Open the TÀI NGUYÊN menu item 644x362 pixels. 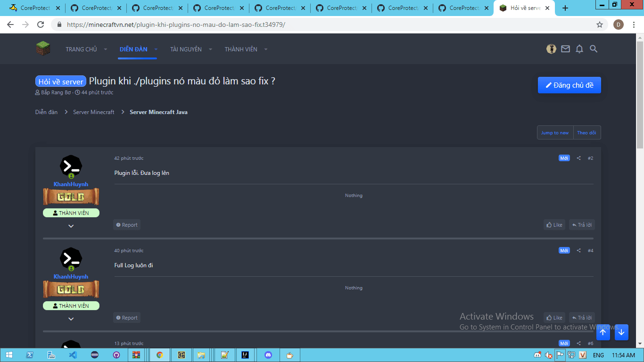tap(186, 49)
